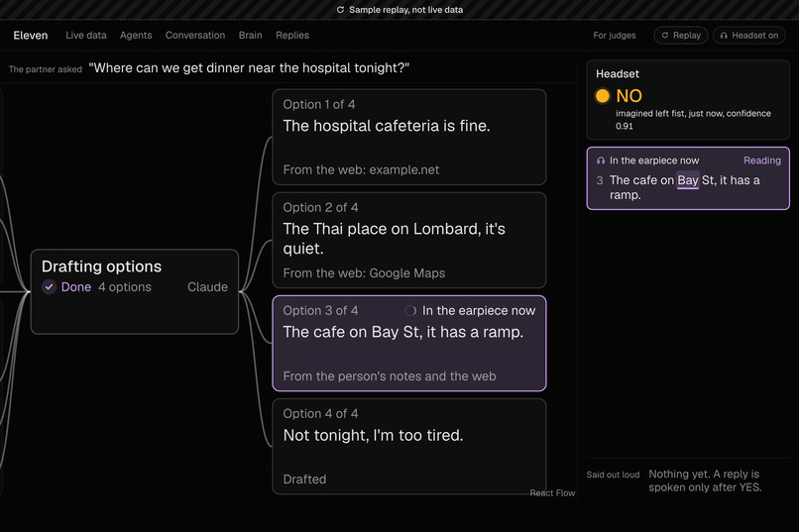799x532 pixels.
Task: Click the Done checkmark icon in Drafting options
Action: coord(49,286)
